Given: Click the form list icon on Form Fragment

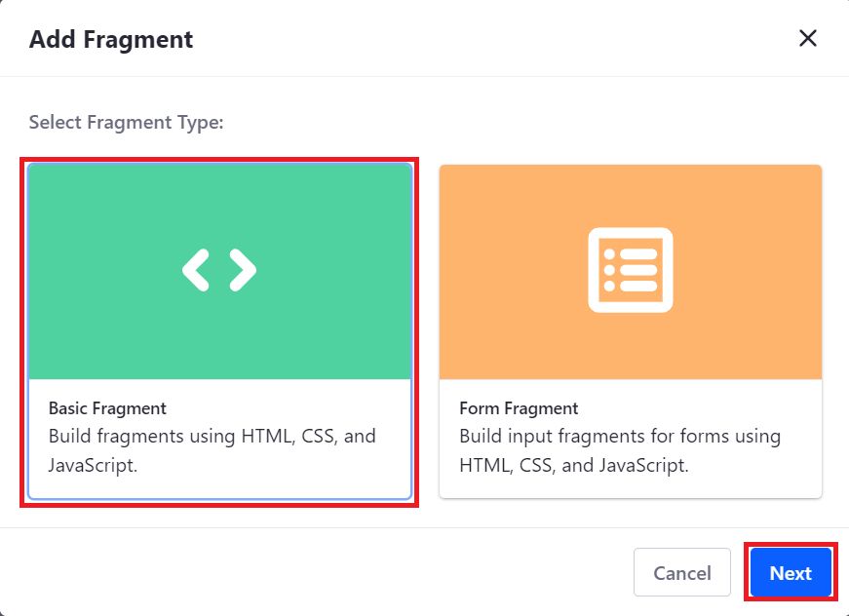Looking at the screenshot, I should (x=631, y=270).
